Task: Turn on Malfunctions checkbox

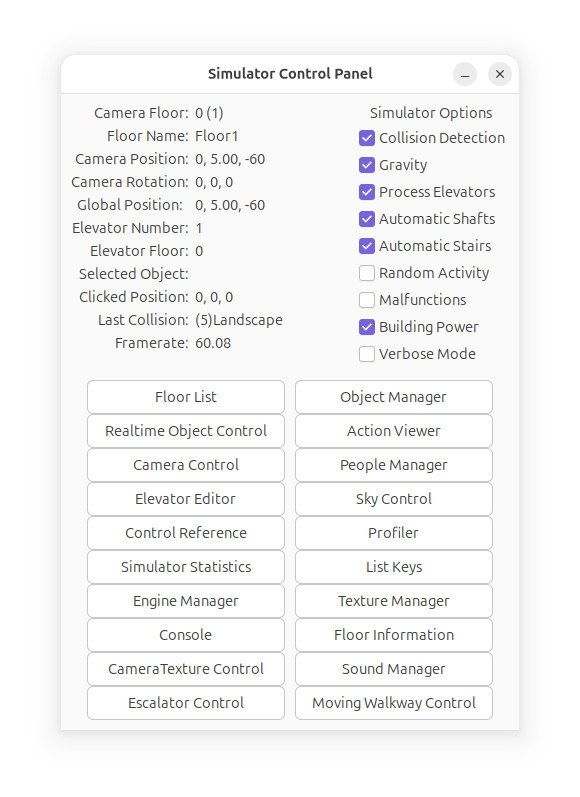Action: (367, 300)
